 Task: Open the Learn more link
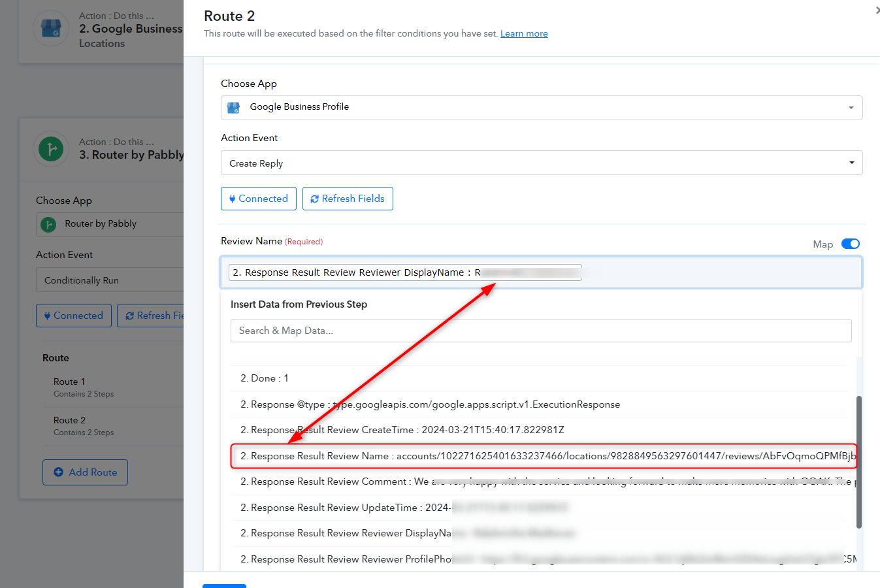pyautogui.click(x=524, y=34)
